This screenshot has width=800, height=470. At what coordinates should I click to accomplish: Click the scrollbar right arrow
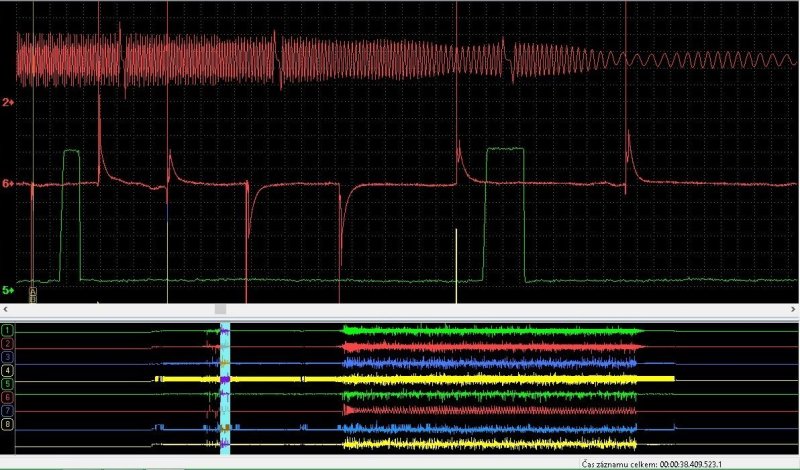pos(793,309)
